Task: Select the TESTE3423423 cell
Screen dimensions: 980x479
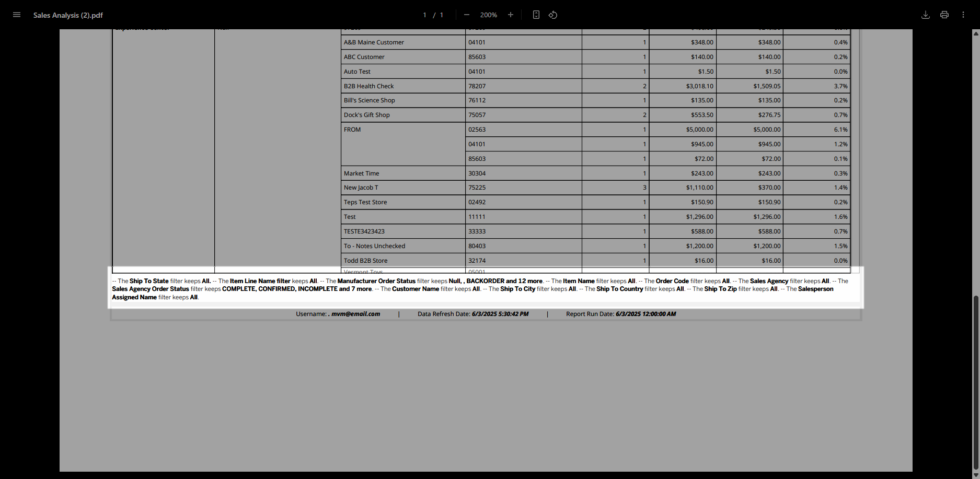Action: click(x=403, y=231)
